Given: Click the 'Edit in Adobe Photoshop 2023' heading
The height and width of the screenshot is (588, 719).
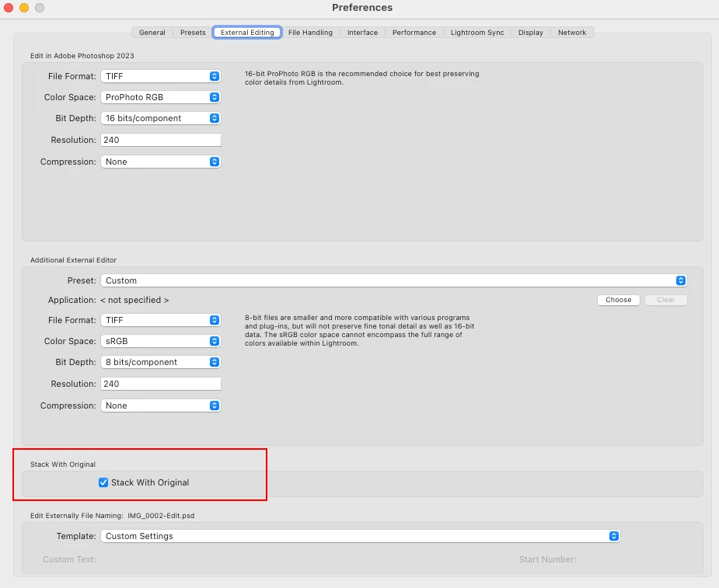Looking at the screenshot, I should click(x=82, y=55).
